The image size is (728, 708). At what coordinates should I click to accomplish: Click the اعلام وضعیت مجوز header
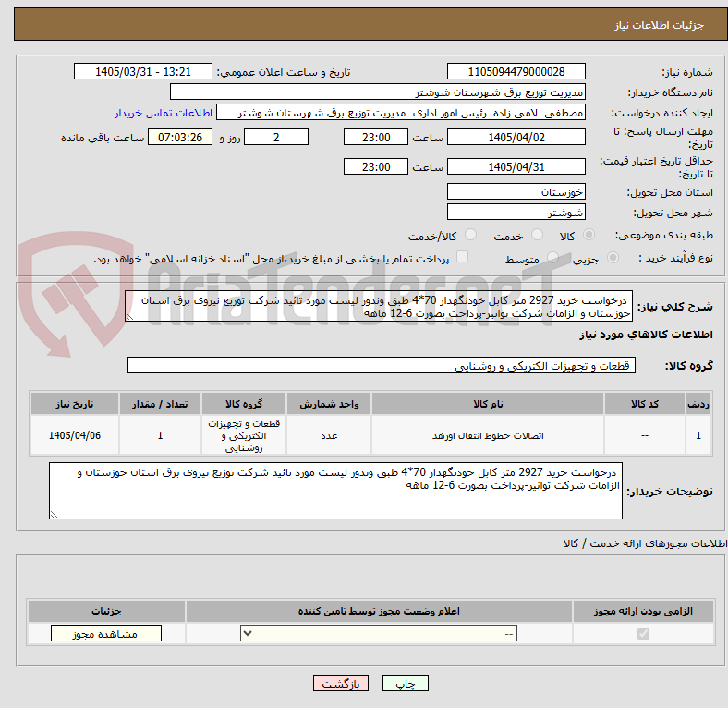coord(379,611)
